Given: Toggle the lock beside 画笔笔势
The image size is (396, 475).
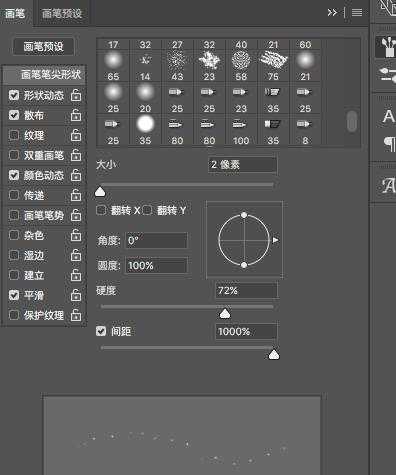Looking at the screenshot, I should [76, 215].
